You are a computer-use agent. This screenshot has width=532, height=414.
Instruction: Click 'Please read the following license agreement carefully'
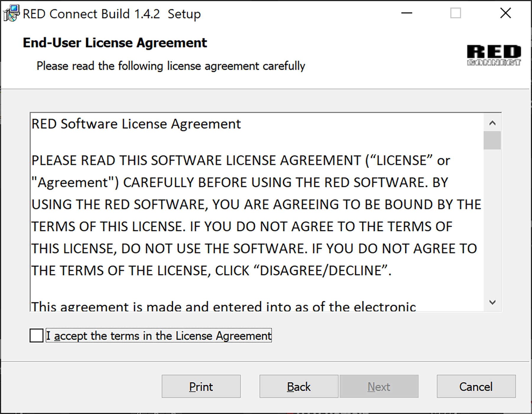pos(171,66)
